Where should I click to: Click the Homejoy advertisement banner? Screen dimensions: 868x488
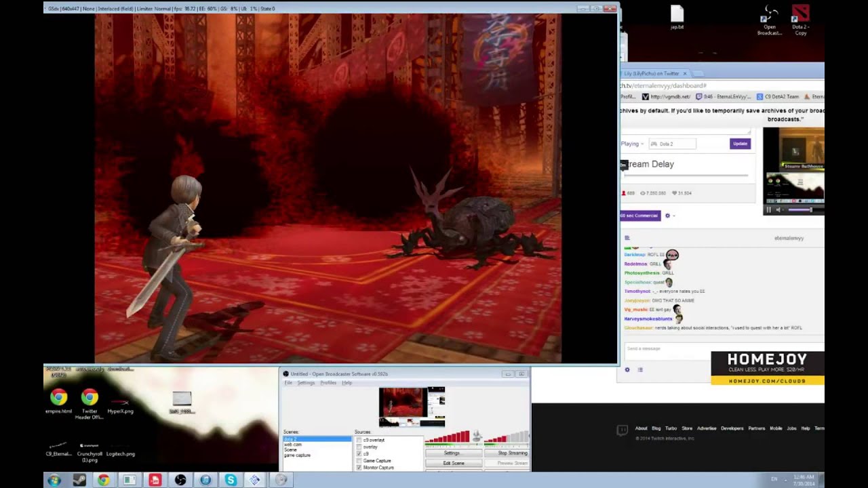[x=768, y=368]
